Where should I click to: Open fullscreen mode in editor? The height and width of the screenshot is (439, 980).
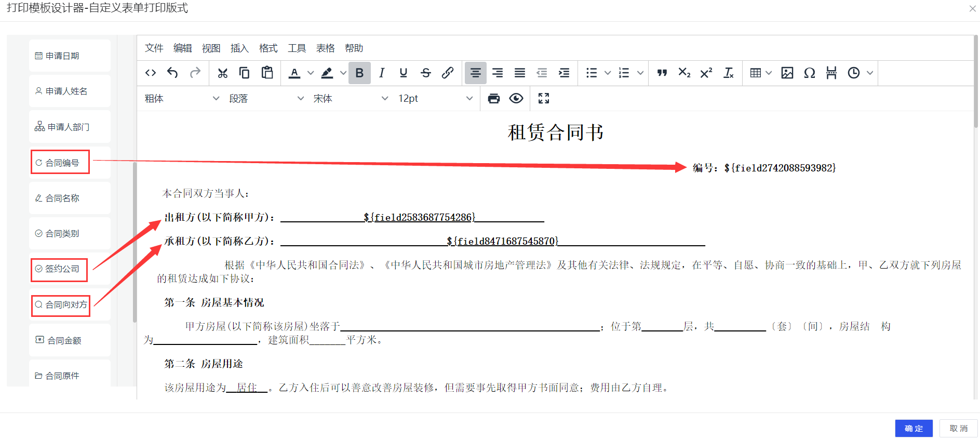point(544,99)
